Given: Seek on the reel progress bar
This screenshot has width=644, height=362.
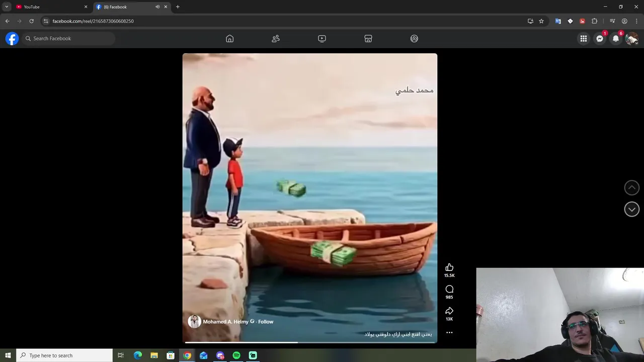Looking at the screenshot, I should [310, 342].
